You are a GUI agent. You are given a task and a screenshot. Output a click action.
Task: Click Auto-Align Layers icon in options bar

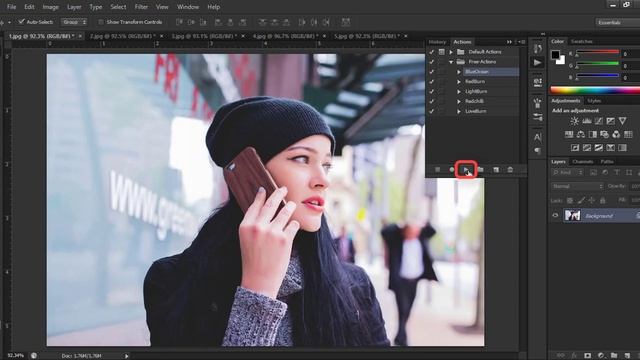pyautogui.click(x=346, y=22)
